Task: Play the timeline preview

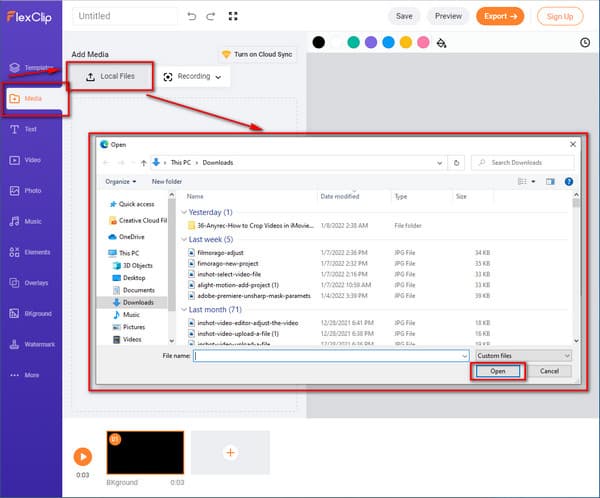Action: point(83,456)
